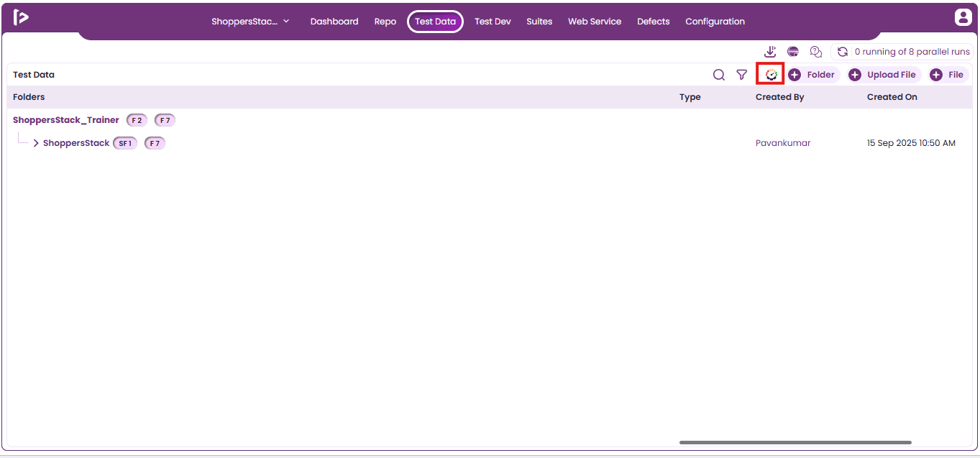Click F 2 badge beside ShoppersStack_Trainer
The width and height of the screenshot is (980, 458).
point(137,120)
